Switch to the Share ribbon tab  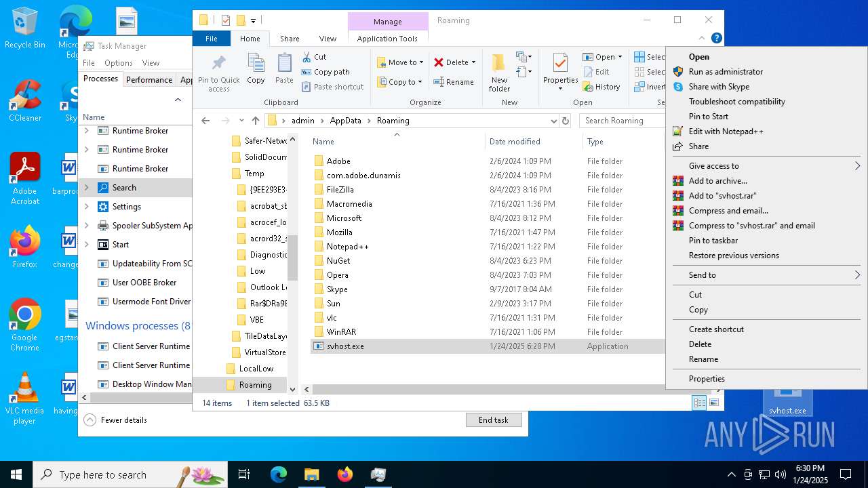(x=290, y=39)
